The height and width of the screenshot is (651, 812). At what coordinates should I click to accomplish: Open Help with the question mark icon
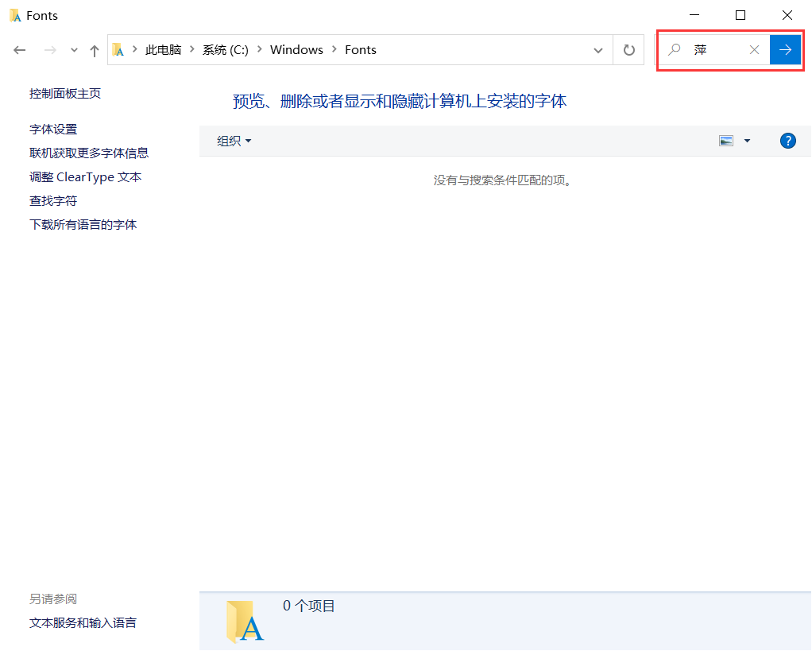(x=787, y=141)
